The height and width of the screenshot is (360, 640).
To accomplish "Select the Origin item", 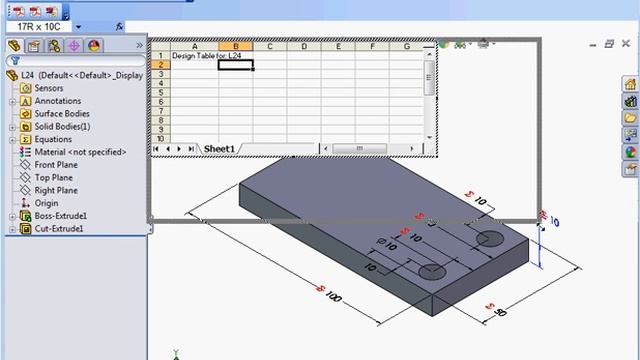I will (46, 203).
